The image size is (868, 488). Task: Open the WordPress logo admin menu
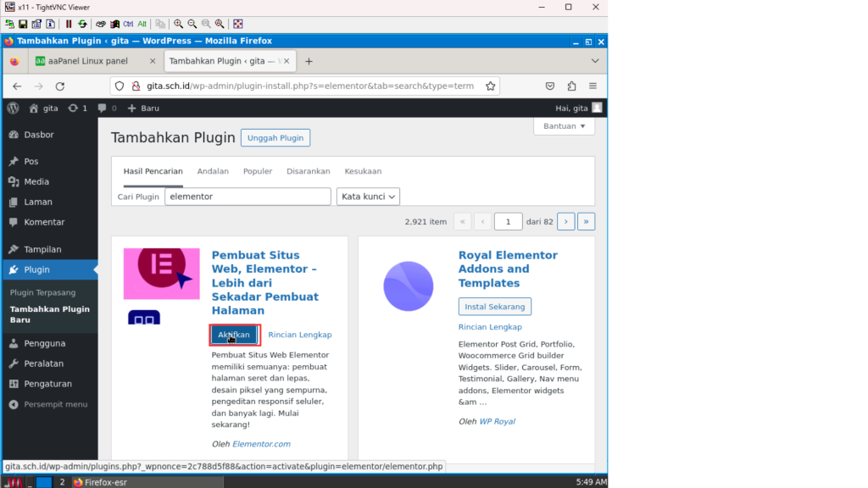pyautogui.click(x=13, y=108)
